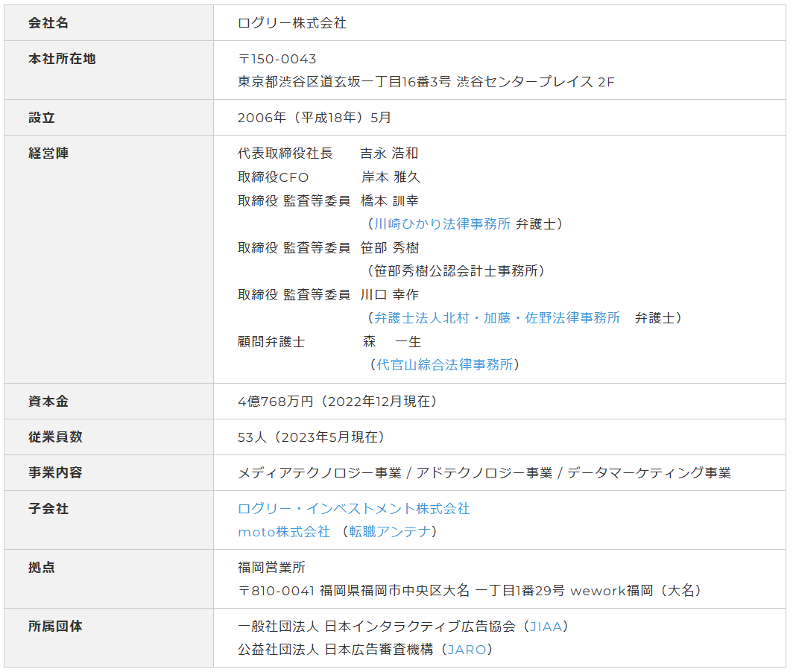The height and width of the screenshot is (672, 796).
Task: Select postal code 〒150-0043
Action: pyautogui.click(x=277, y=59)
